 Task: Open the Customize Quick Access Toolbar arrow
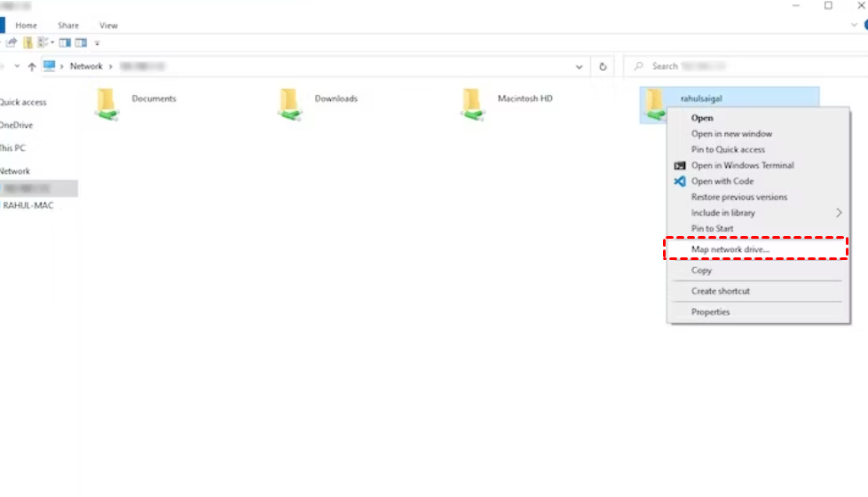pos(97,43)
